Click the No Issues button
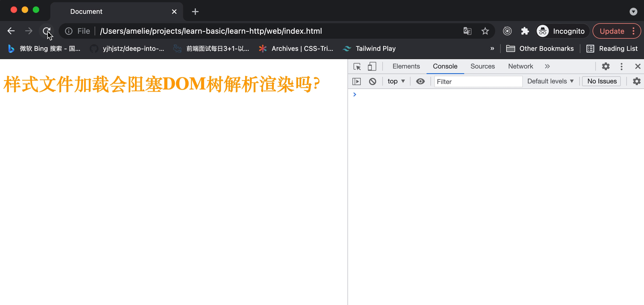 (601, 81)
